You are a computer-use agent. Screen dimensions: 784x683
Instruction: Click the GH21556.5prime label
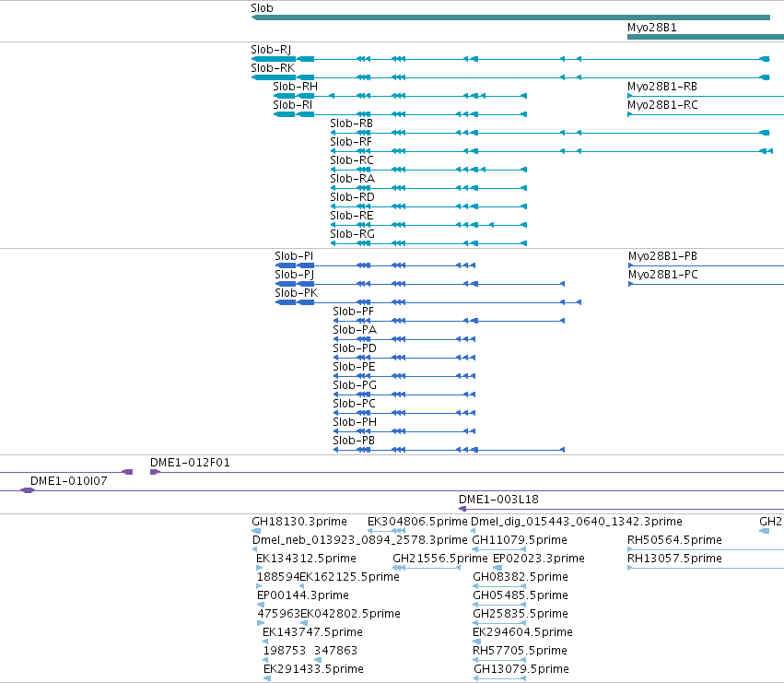[440, 559]
